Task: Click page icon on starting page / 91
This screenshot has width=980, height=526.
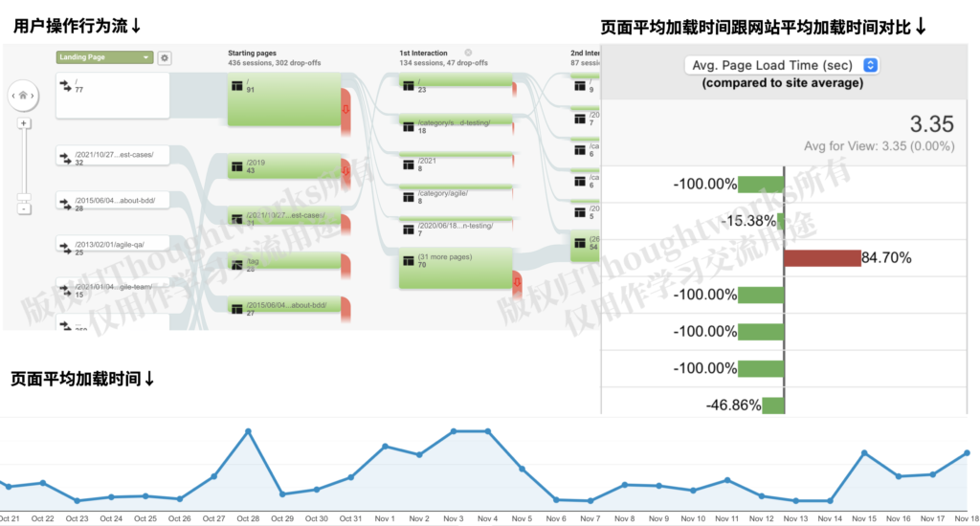Action: (237, 85)
